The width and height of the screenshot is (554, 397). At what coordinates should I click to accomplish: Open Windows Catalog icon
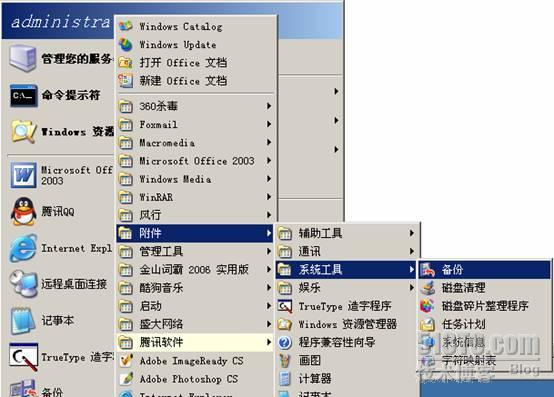click(x=125, y=26)
